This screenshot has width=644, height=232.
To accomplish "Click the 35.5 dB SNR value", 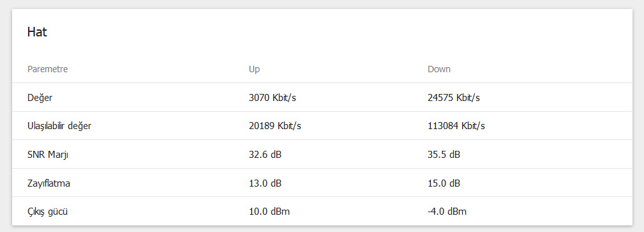I will tap(444, 155).
